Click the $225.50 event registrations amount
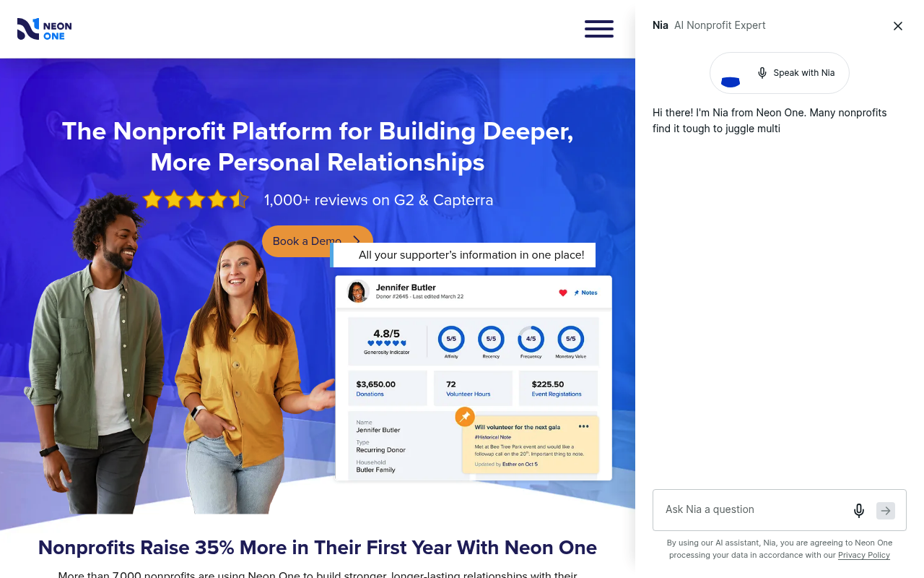The width and height of the screenshot is (924, 578). pyautogui.click(x=548, y=384)
